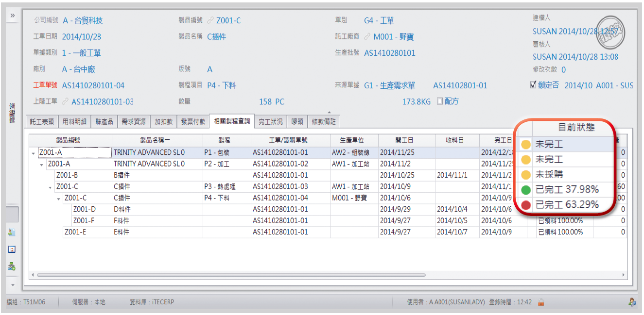
Task: Toggle the 鎖定否 checkbox
Action: 533,85
